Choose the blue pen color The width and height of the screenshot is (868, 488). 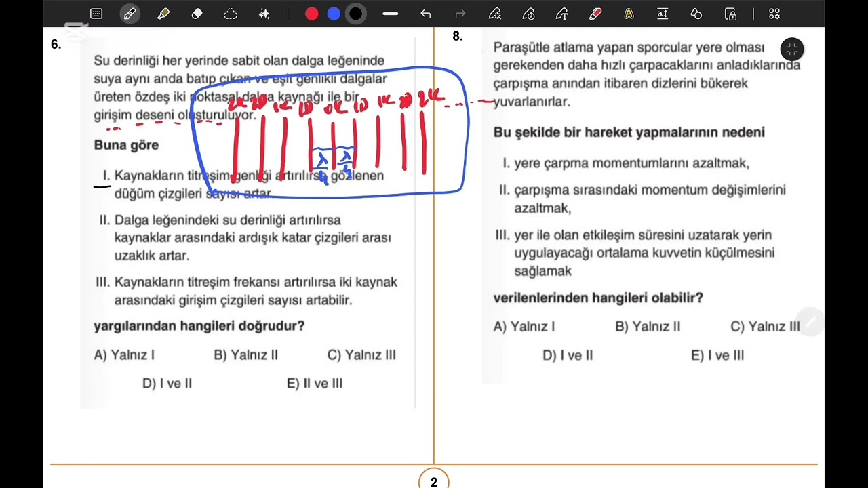click(334, 14)
